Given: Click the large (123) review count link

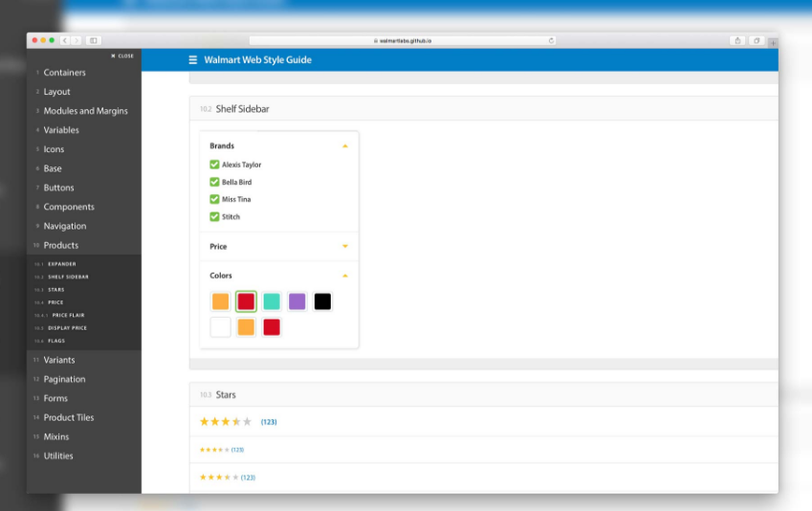Looking at the screenshot, I should coord(269,422).
